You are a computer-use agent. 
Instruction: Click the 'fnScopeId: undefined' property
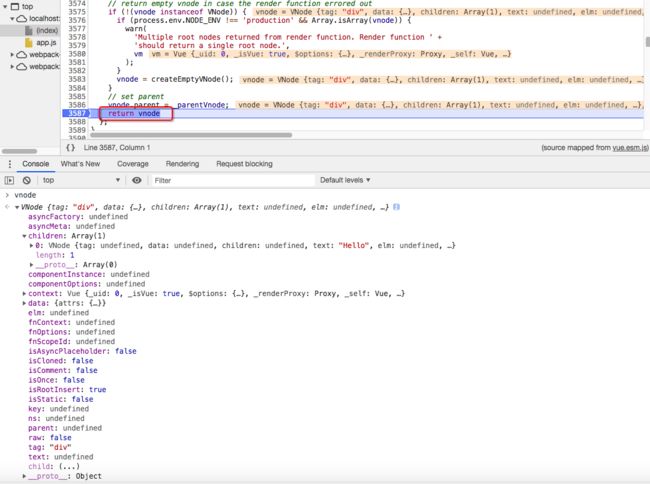point(72,341)
